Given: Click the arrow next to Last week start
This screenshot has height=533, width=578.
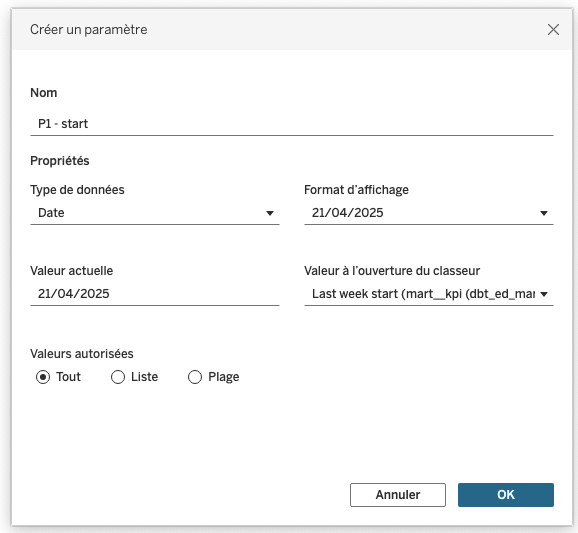Looking at the screenshot, I should click(x=544, y=294).
